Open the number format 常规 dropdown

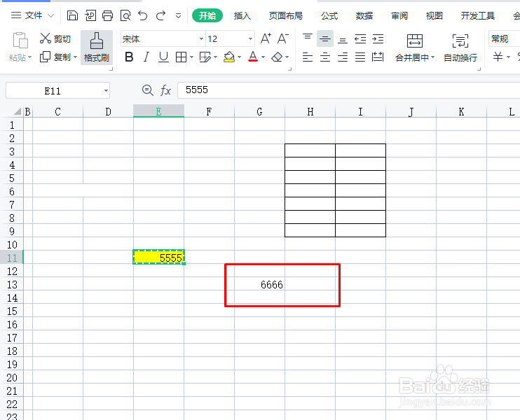click(x=504, y=38)
